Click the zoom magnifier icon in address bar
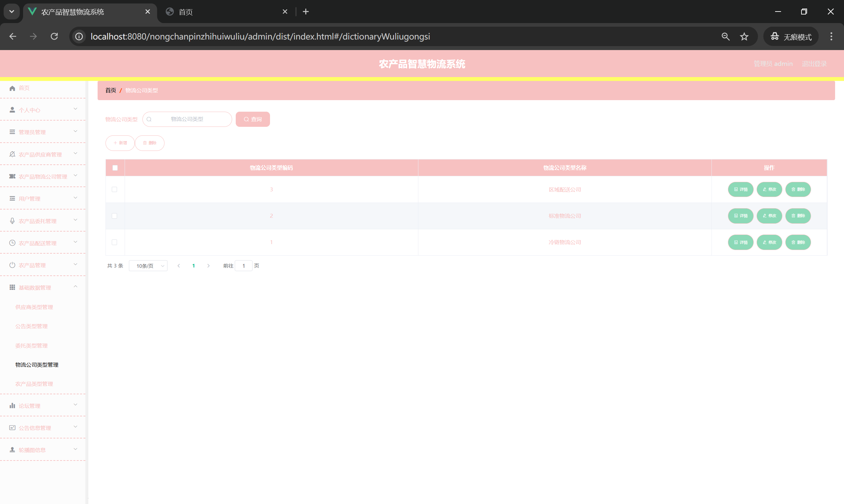This screenshot has width=844, height=504. pyautogui.click(x=725, y=37)
